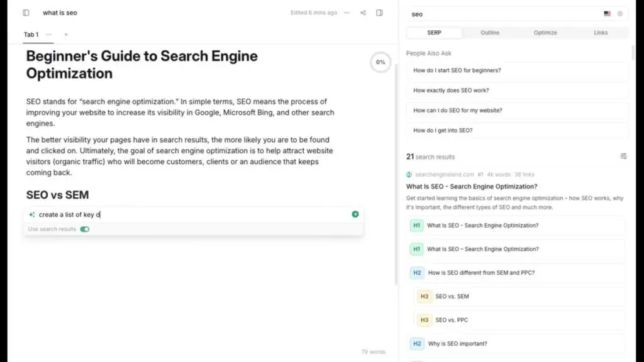The width and height of the screenshot is (644, 362).
Task: Open search results filter settings icon
Action: point(623,156)
